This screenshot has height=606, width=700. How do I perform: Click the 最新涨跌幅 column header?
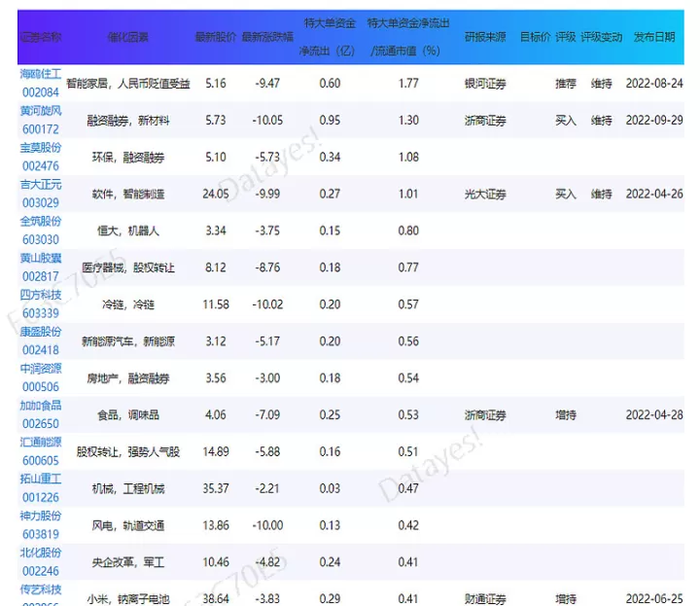pos(267,37)
